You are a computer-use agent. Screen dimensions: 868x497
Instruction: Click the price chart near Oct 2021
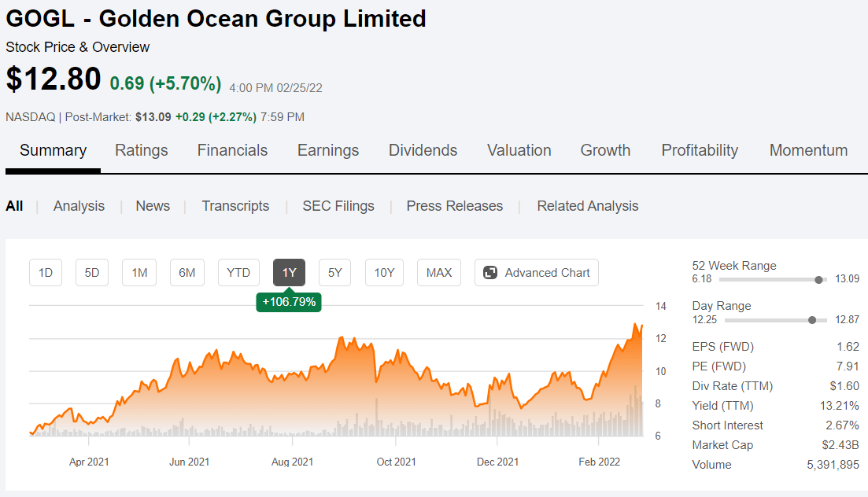(x=395, y=377)
